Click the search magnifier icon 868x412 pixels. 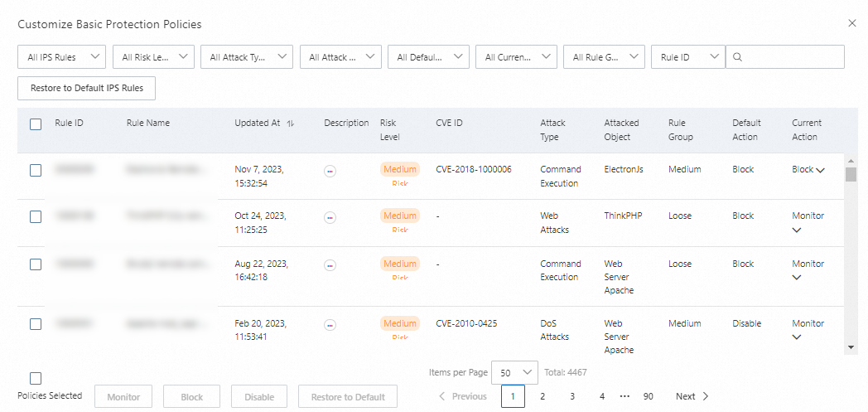737,57
